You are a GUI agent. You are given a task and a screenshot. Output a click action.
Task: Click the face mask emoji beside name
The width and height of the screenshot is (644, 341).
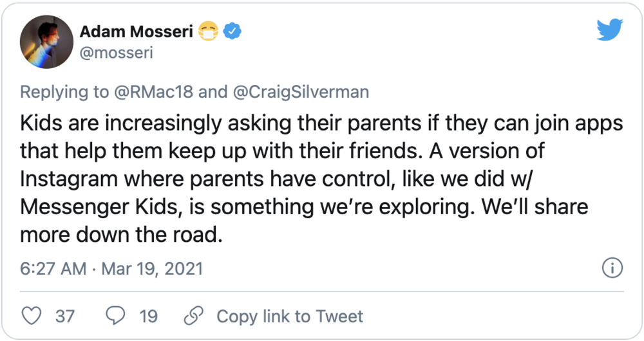[209, 32]
